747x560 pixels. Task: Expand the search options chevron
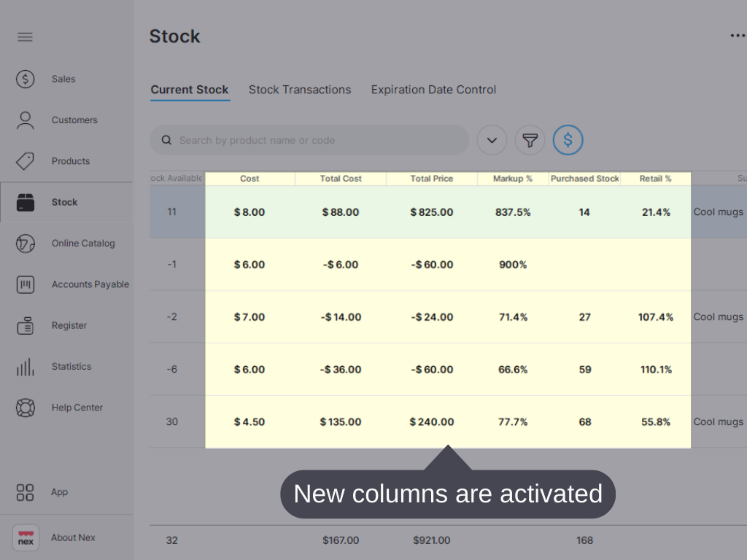tap(492, 140)
